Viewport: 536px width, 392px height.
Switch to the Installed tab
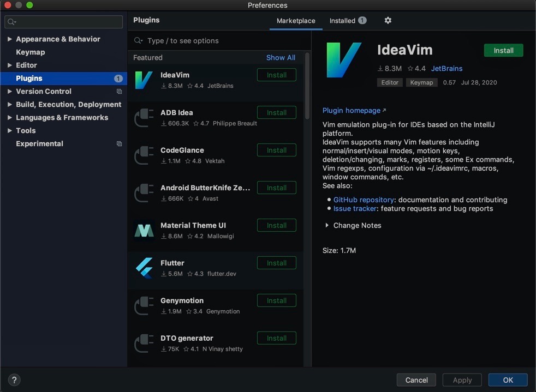348,21
